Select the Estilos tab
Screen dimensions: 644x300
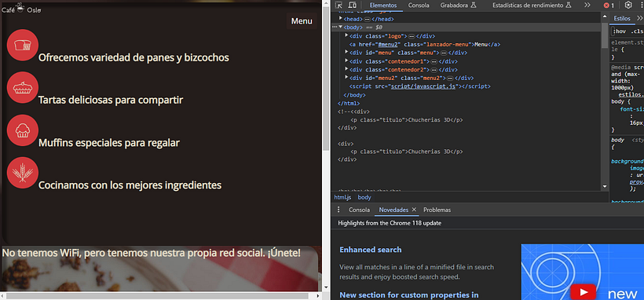pyautogui.click(x=622, y=19)
